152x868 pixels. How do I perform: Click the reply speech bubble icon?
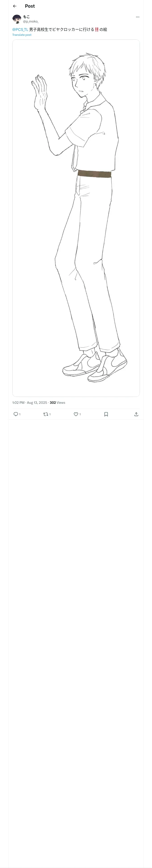pyautogui.click(x=16, y=414)
